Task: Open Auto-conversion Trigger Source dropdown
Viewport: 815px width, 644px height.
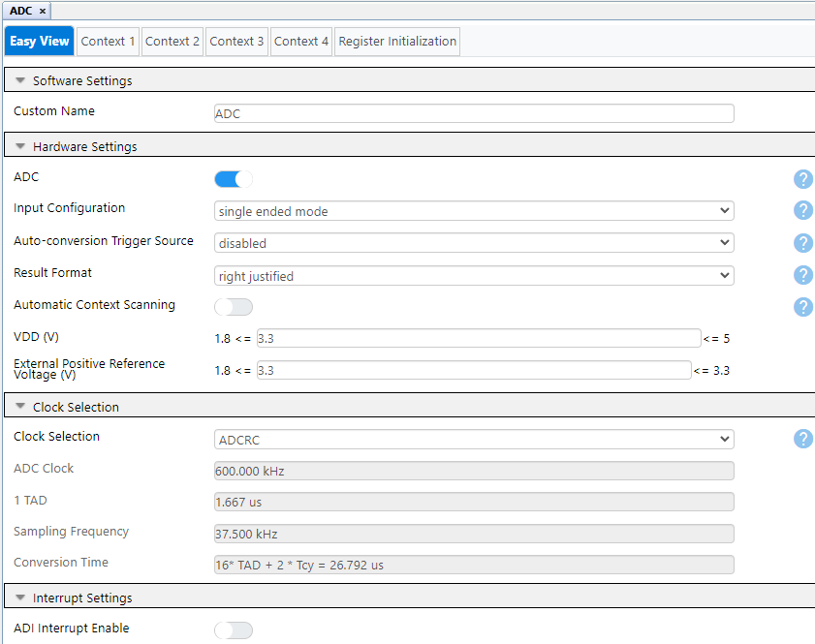Action: point(473,243)
